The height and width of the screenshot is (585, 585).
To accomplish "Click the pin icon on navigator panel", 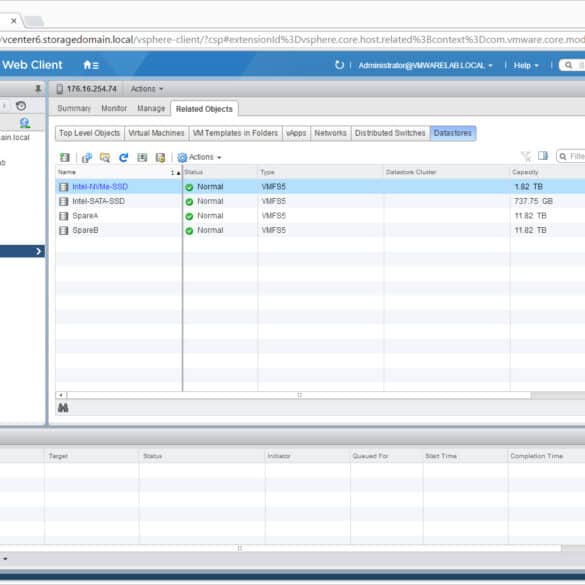I will tap(38, 88).
